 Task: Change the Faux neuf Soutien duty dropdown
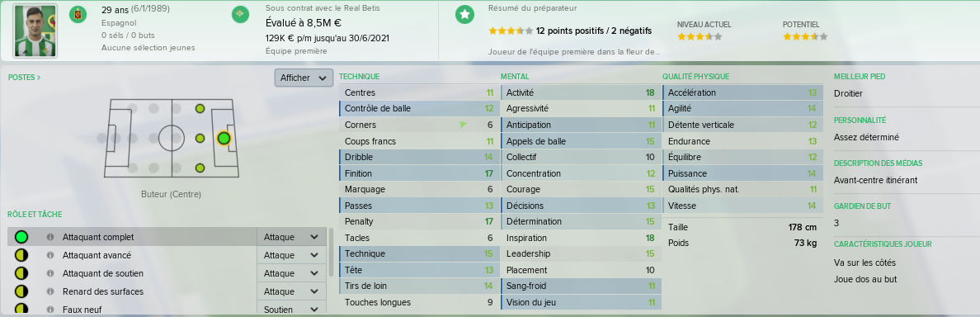[291, 309]
